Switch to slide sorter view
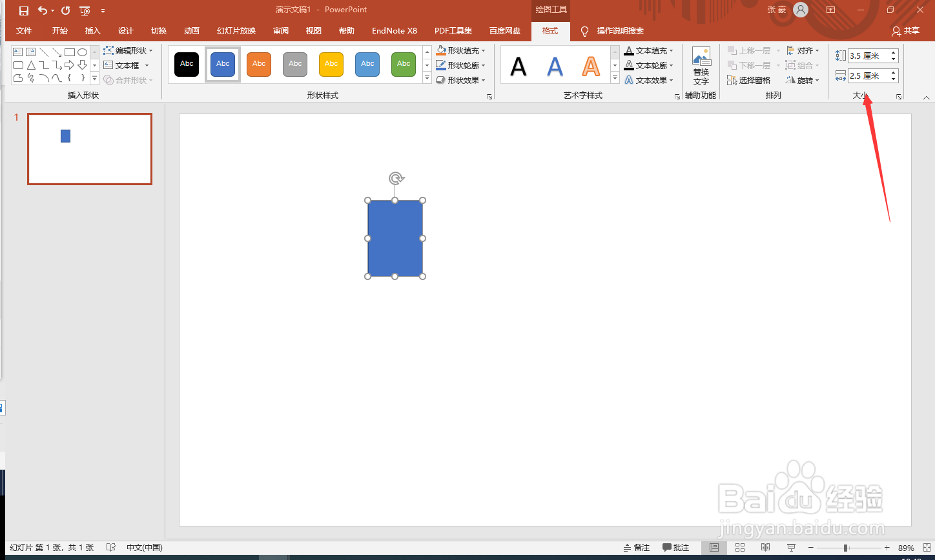Screen dimensions: 935x560 point(740,548)
